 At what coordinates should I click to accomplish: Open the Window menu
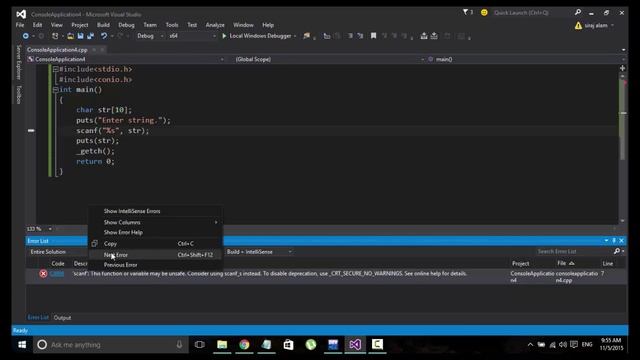click(243, 25)
